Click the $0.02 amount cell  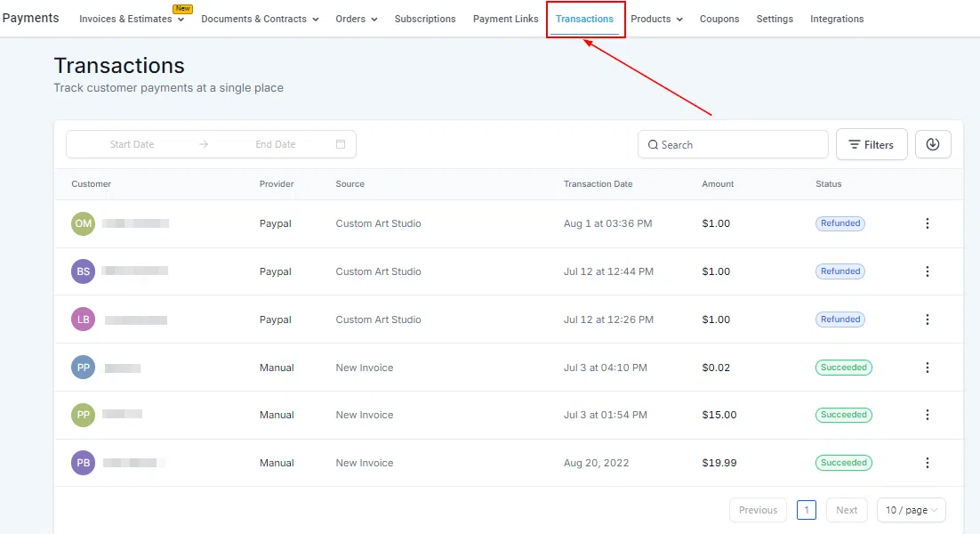coord(716,368)
